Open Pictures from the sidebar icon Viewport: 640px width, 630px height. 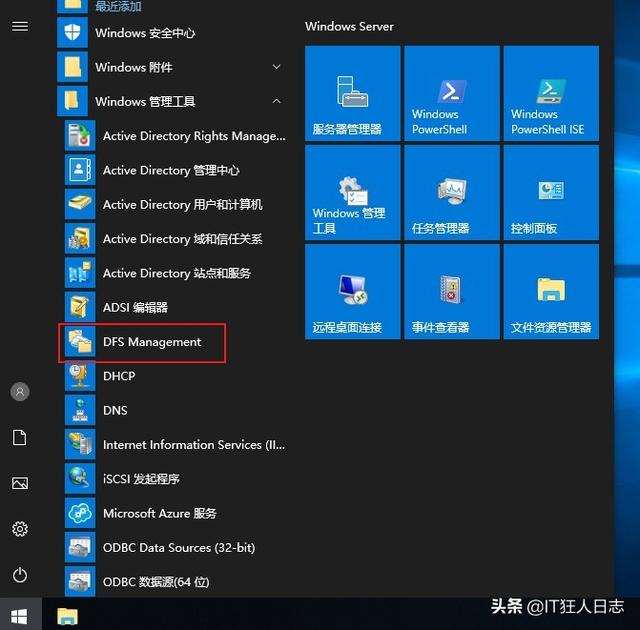point(20,483)
